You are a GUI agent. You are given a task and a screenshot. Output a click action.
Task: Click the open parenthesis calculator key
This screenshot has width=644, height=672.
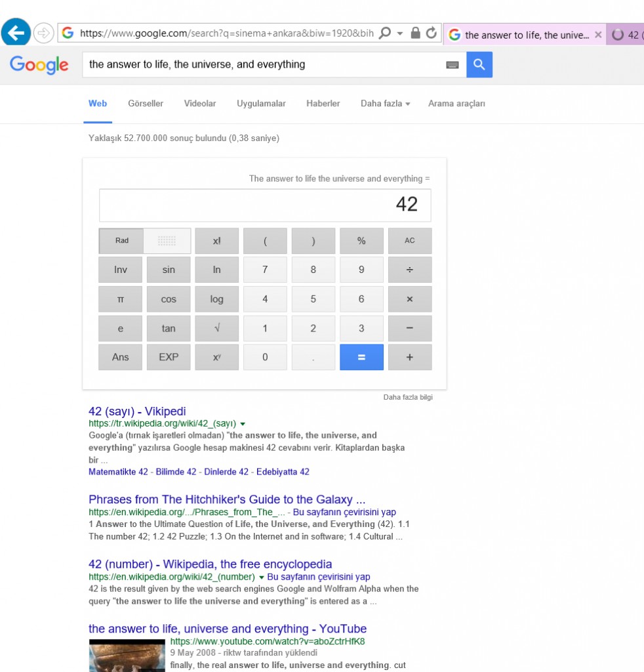265,241
